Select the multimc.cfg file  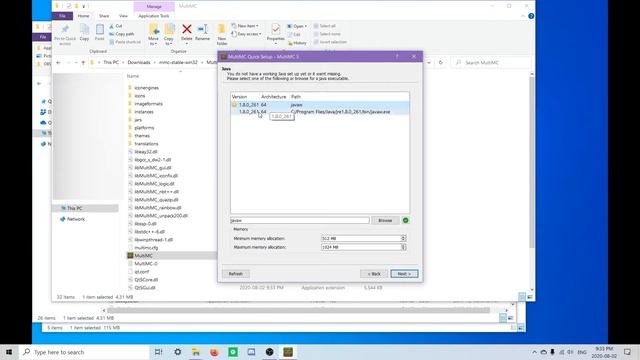click(x=146, y=248)
